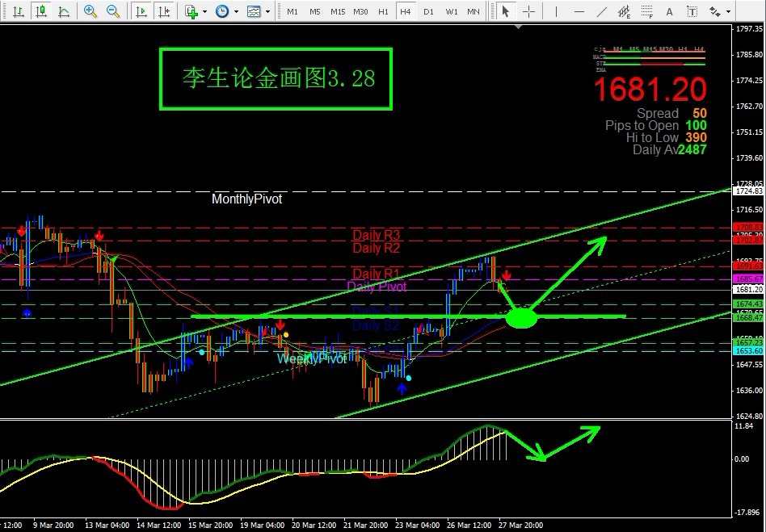Draw a vertical line
The width and height of the screenshot is (766, 532).
[557, 11]
